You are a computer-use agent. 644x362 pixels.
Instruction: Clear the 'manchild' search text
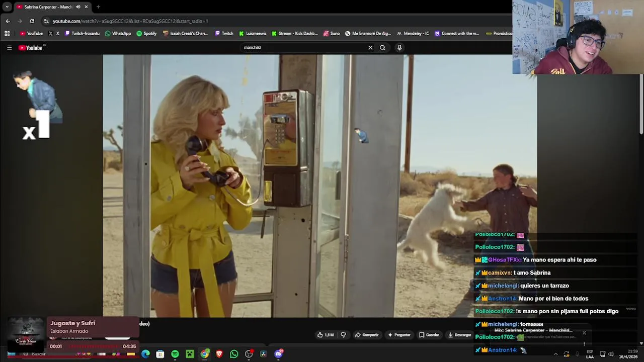[x=370, y=48]
